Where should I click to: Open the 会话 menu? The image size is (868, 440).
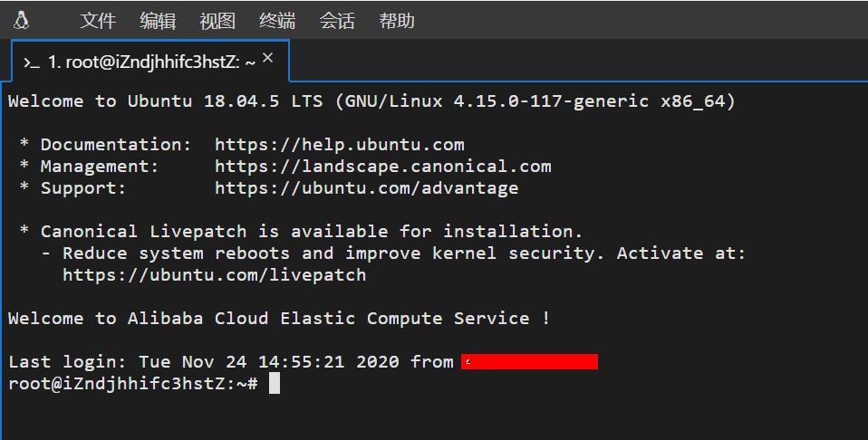click(337, 21)
